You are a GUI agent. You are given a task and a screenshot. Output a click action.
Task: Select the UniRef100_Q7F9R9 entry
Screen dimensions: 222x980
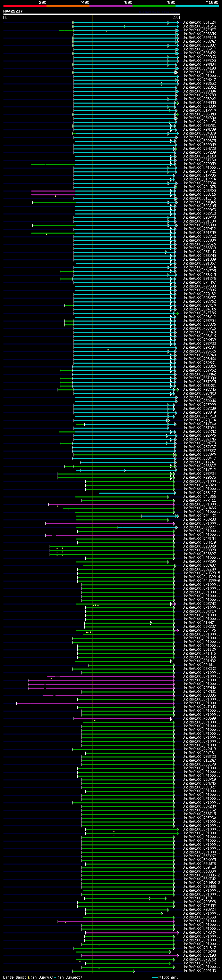199,405
